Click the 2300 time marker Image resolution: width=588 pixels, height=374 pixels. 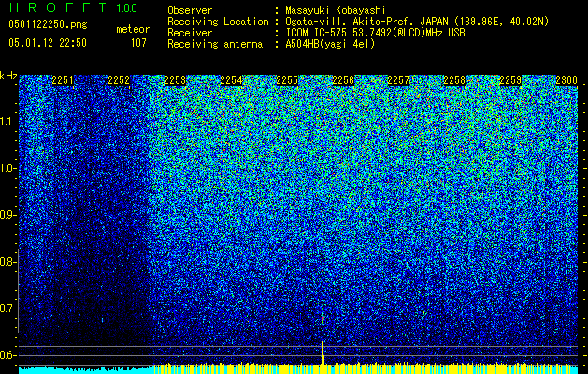[x=566, y=80]
